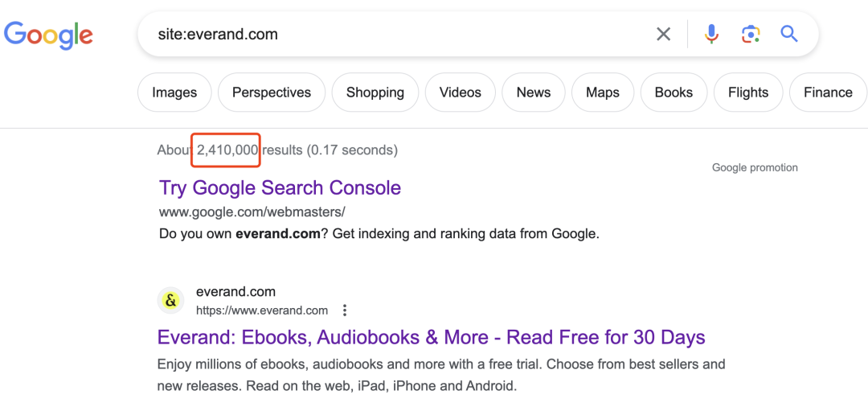Click the https://www.everand.com URL text
868x411 pixels.
point(261,310)
